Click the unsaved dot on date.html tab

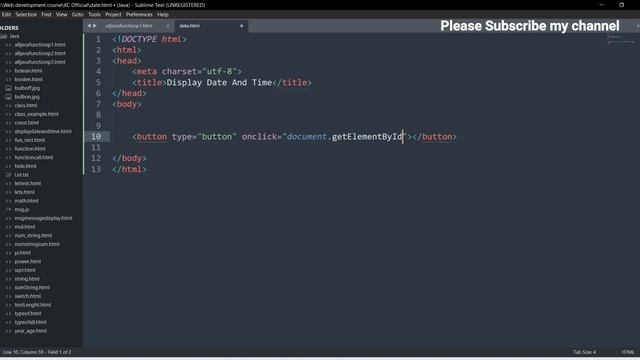pyautogui.click(x=242, y=26)
